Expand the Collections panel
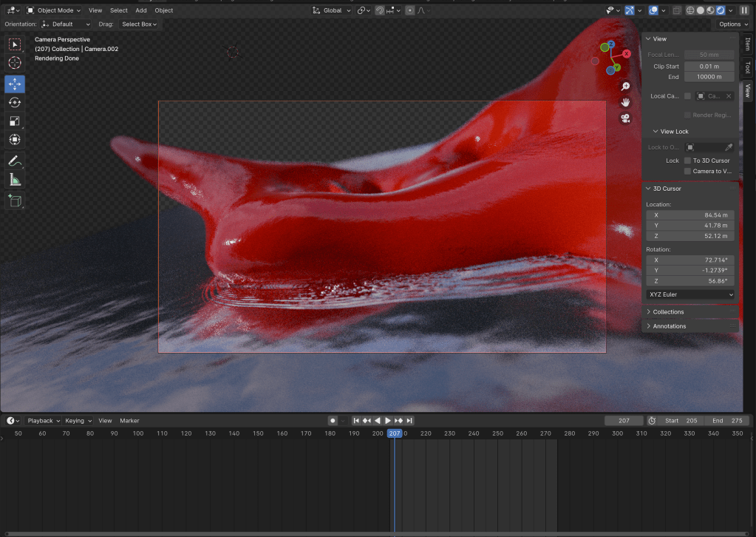Viewport: 756px width, 537px height. 668,312
